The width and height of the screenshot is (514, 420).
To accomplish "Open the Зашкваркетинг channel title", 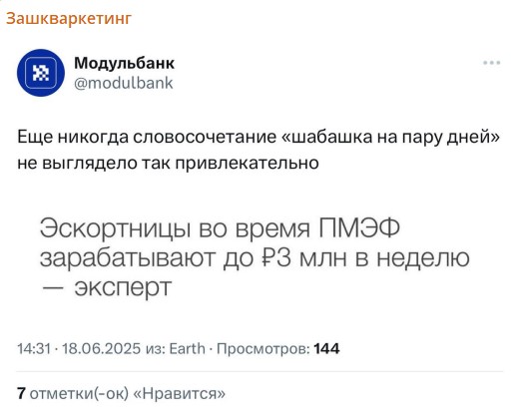I will [69, 19].
